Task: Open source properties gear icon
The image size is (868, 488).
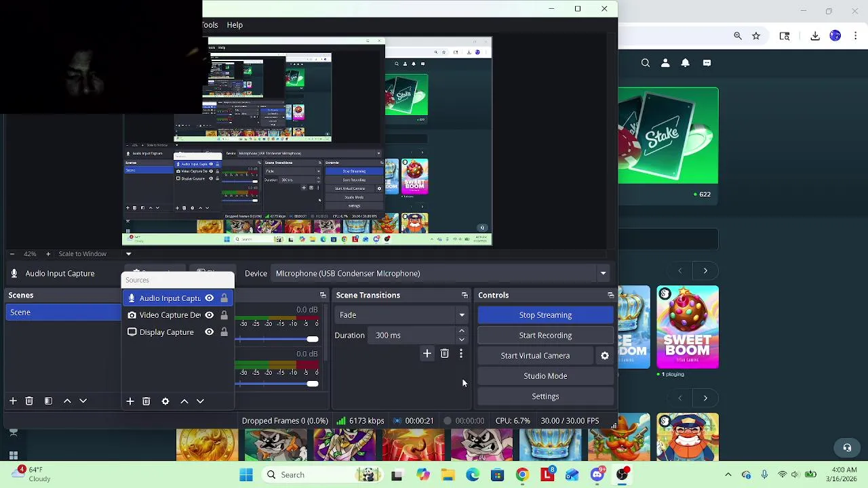Action: [x=165, y=401]
